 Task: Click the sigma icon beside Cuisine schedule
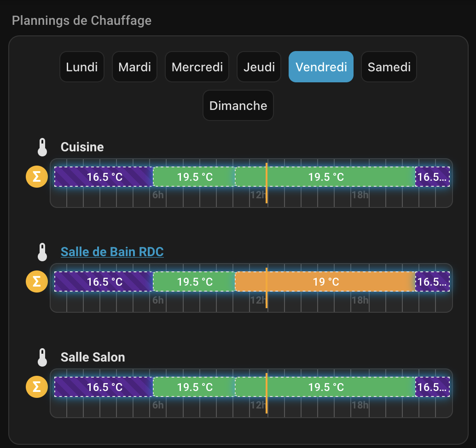tap(37, 177)
